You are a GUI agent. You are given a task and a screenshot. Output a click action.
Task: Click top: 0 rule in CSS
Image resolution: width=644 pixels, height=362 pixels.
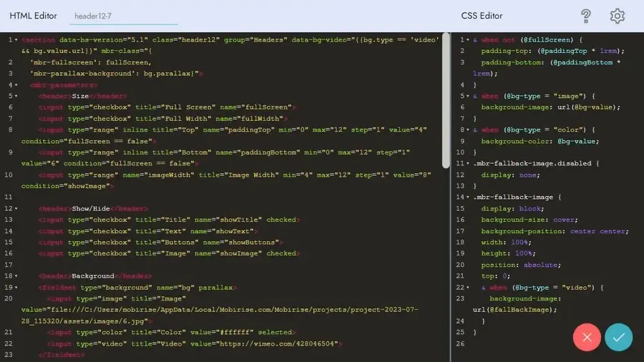[496, 276]
